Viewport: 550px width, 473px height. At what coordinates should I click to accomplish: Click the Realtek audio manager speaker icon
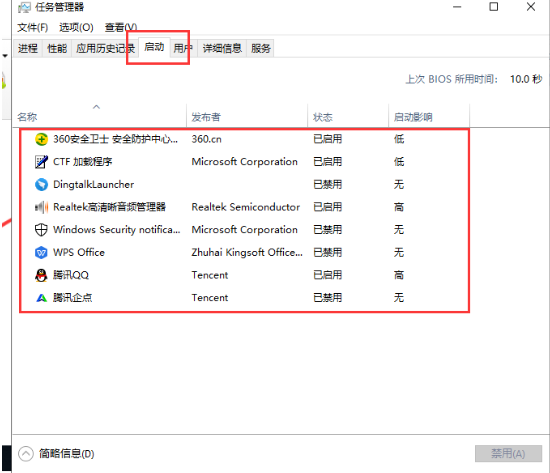click(x=41, y=207)
